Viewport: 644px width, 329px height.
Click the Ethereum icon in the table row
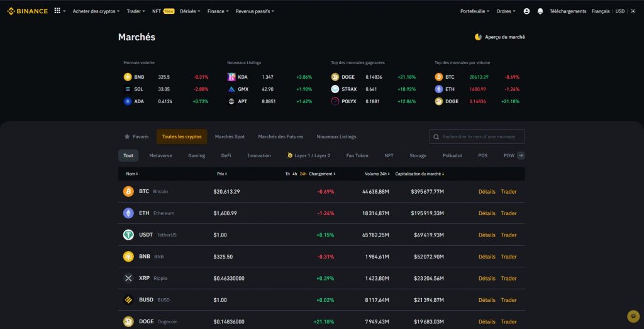(x=128, y=213)
